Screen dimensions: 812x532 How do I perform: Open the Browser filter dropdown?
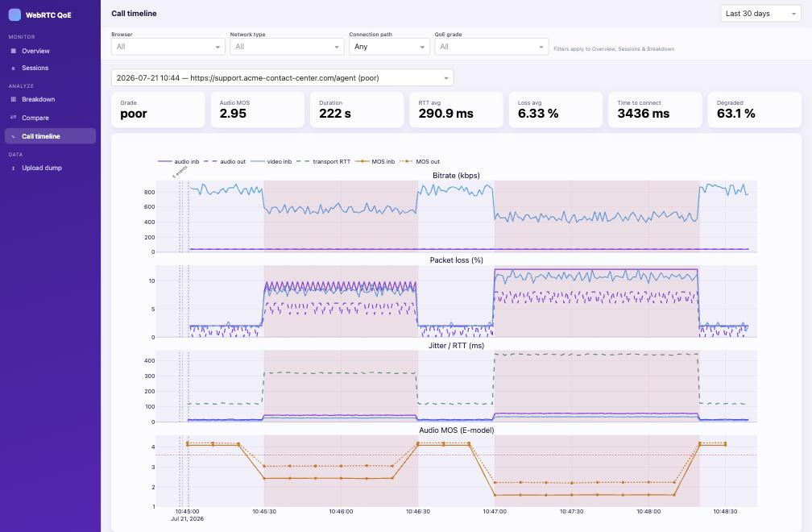(x=168, y=47)
